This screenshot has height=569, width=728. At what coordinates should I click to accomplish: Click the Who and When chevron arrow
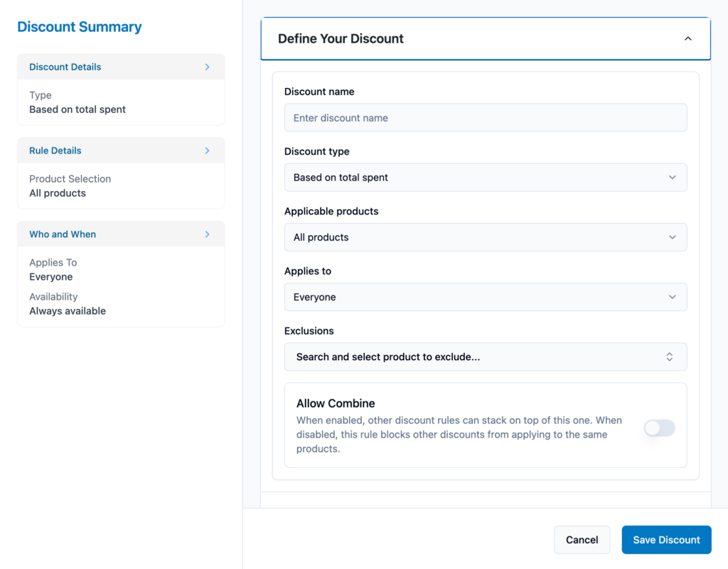(207, 234)
